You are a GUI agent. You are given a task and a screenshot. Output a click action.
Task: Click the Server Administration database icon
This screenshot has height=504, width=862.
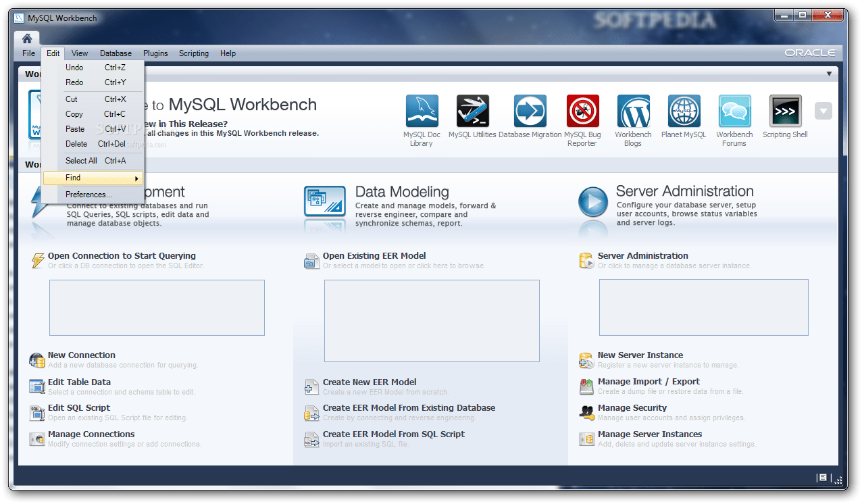click(x=586, y=261)
